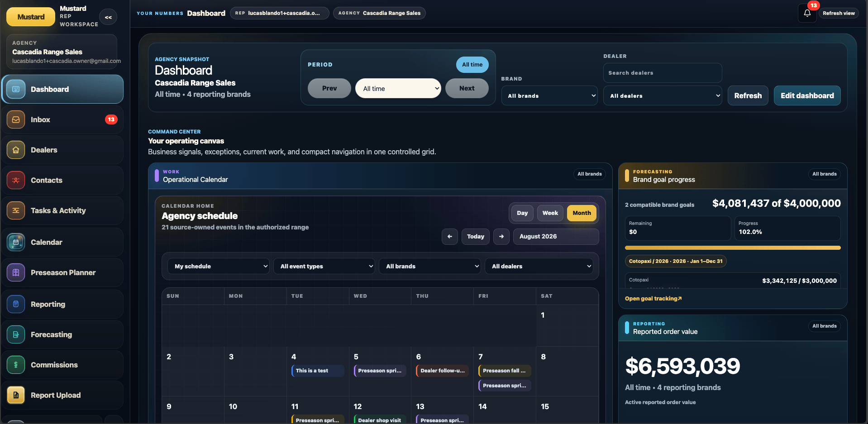Image resolution: width=868 pixels, height=424 pixels.
Task: Open the Contacts people icon
Action: (16, 180)
